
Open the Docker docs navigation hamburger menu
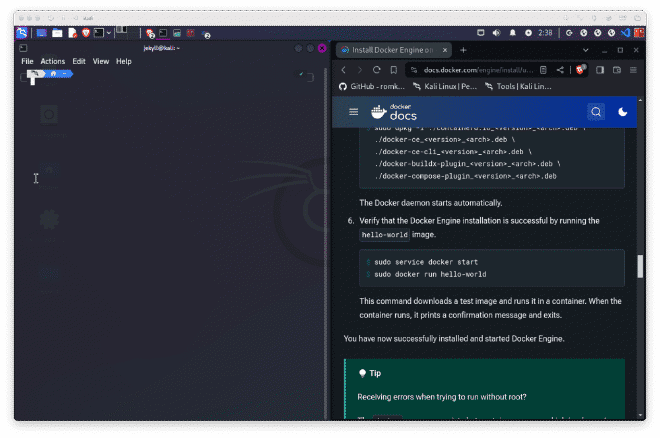[x=354, y=112]
